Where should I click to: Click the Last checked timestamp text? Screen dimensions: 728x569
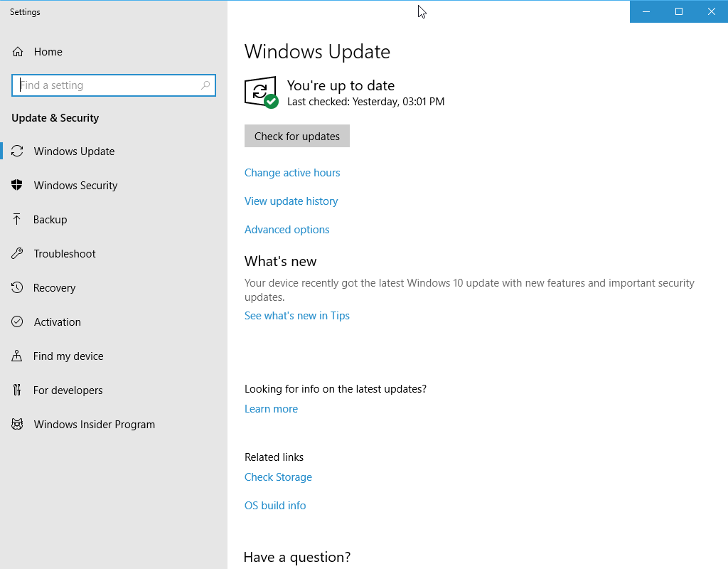[x=366, y=101]
